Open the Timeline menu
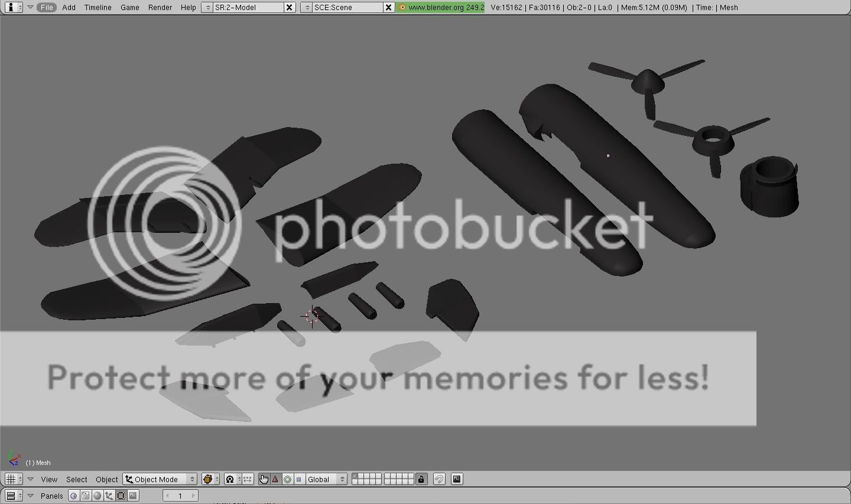Viewport: 851px width, 504px height. (x=98, y=7)
